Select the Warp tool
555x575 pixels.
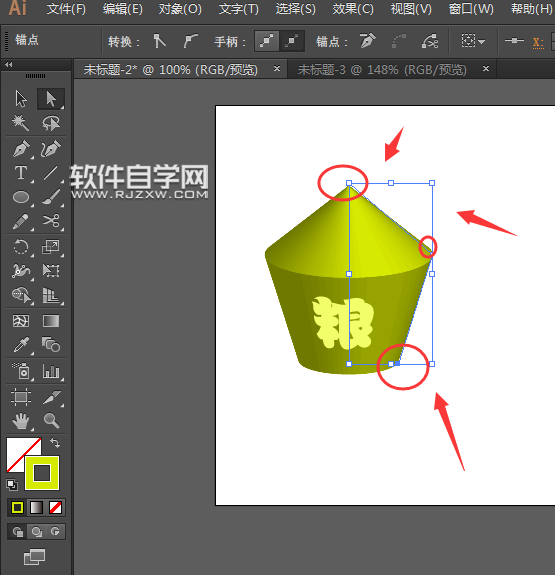(21, 271)
